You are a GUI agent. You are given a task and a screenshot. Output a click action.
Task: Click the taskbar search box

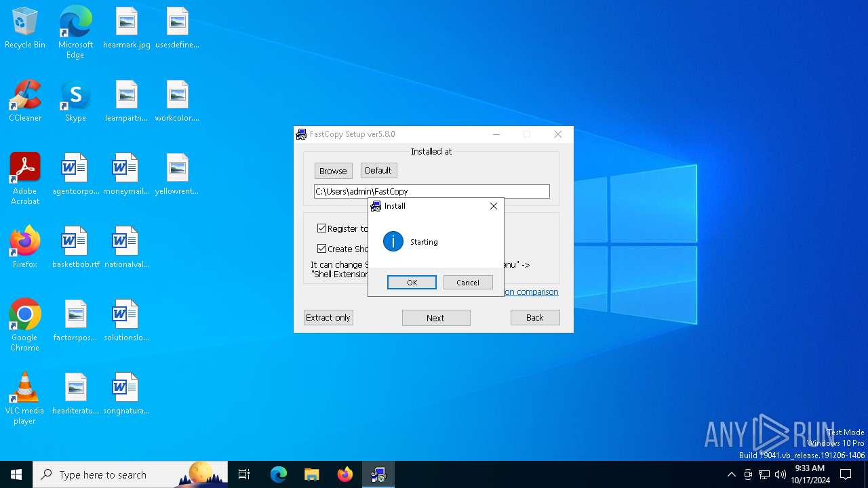(x=130, y=474)
